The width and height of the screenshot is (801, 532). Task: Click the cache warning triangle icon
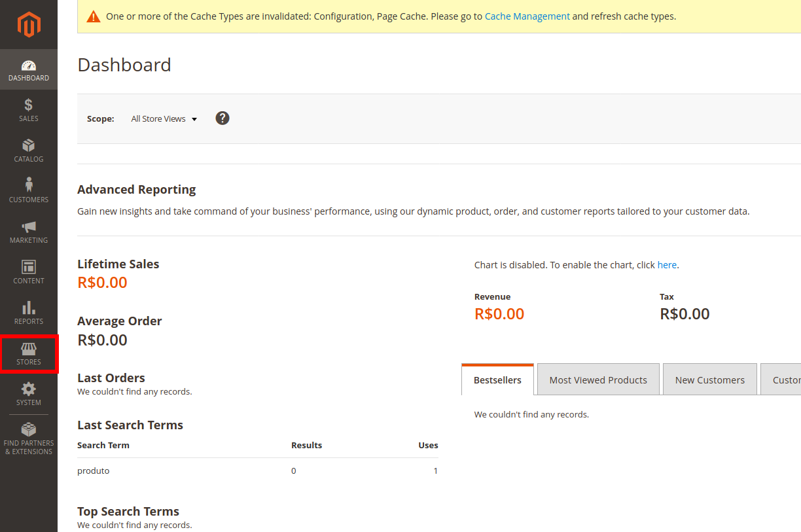tap(94, 16)
